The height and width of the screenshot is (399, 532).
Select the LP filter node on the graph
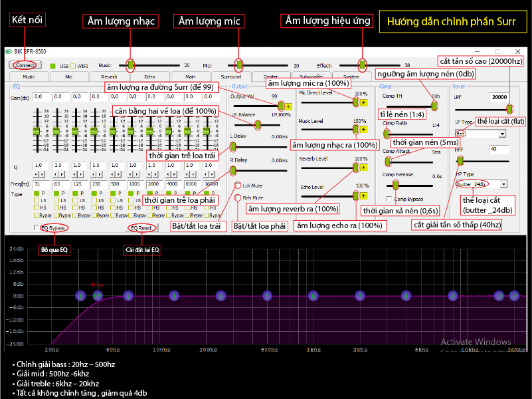pos(514,296)
